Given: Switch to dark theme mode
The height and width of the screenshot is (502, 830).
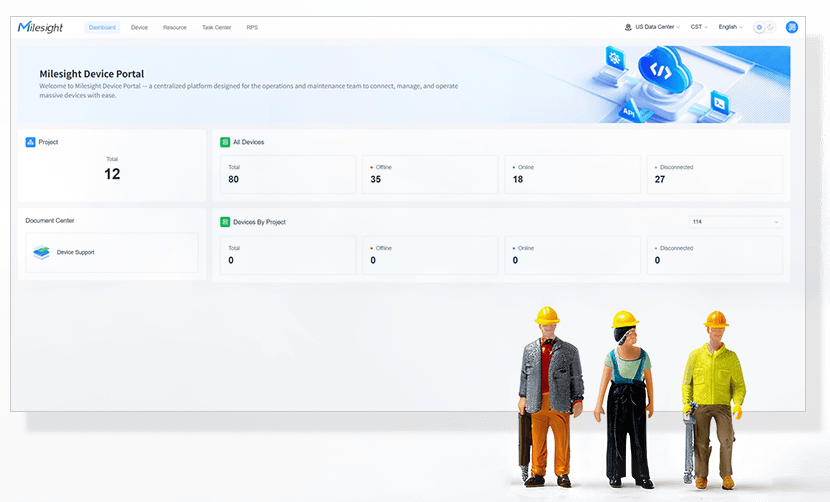Looking at the screenshot, I should [770, 27].
